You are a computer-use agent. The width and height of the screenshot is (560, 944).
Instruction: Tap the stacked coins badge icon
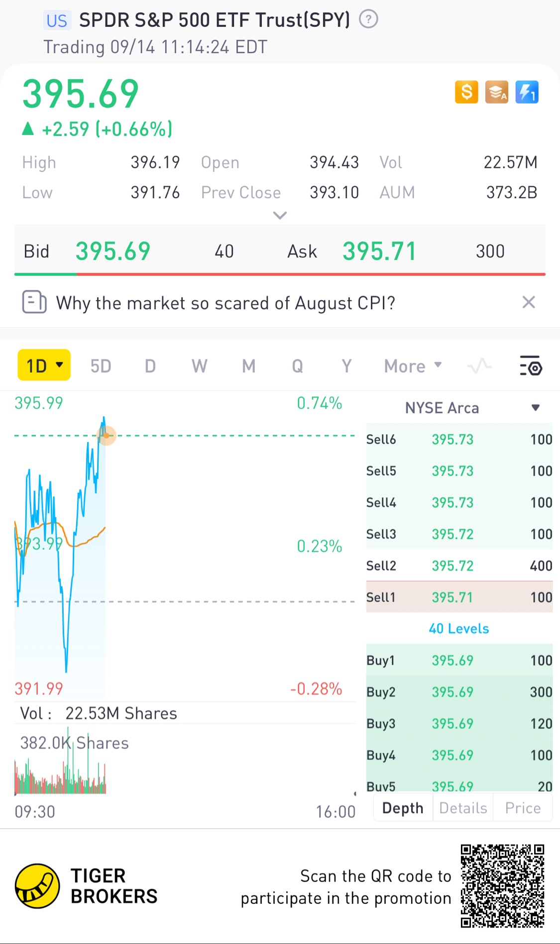497,92
